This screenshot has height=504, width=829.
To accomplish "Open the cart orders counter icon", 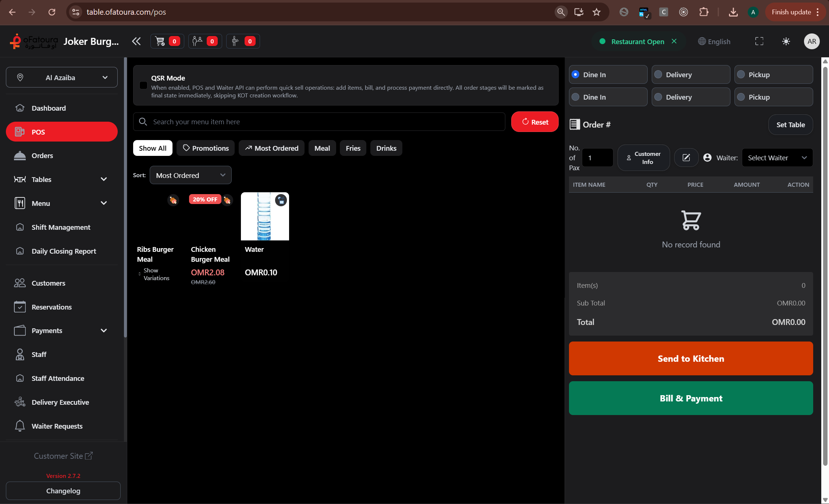I will (160, 41).
